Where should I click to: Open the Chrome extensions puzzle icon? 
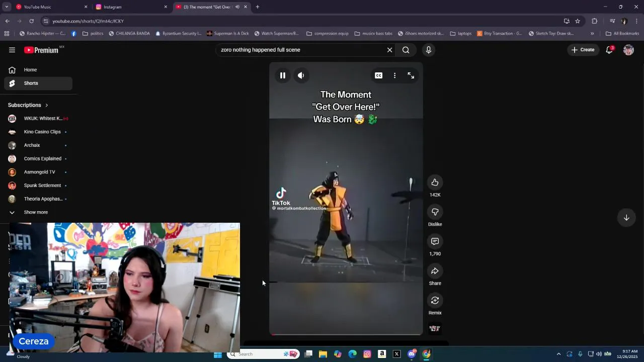(595, 21)
